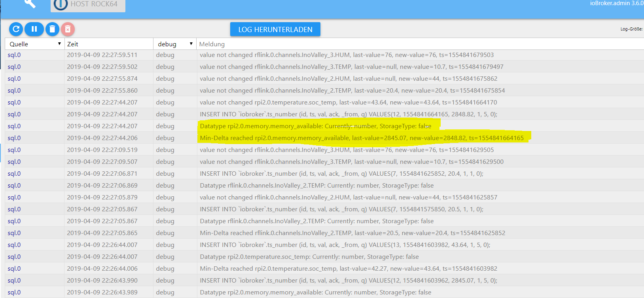Click highlighted Datatype rpi2.0.memory.memory_available message
The width and height of the screenshot is (644, 298).
316,126
